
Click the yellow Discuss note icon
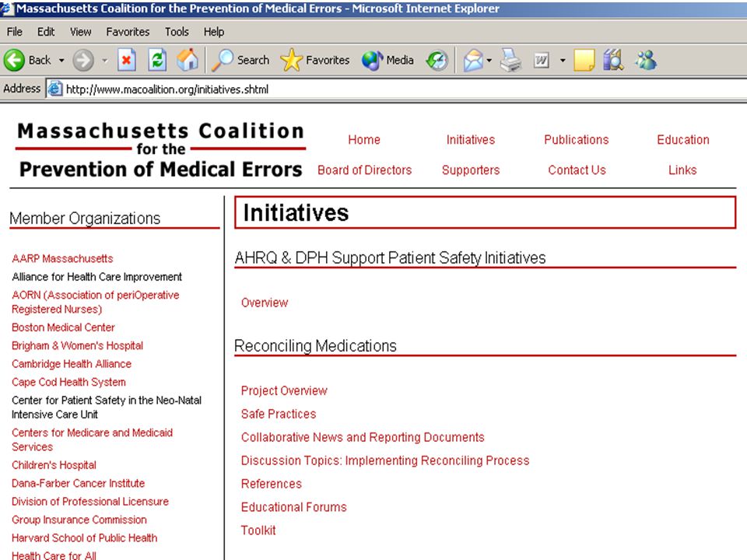584,61
